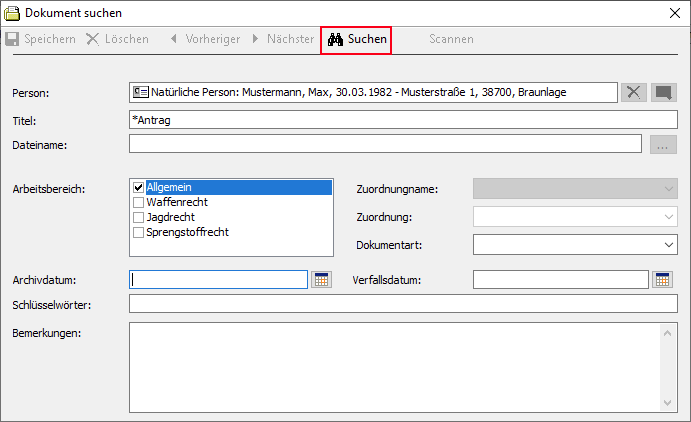The height and width of the screenshot is (422, 691).
Task: Open the Zuordnung dropdown list
Action: pyautogui.click(x=668, y=216)
